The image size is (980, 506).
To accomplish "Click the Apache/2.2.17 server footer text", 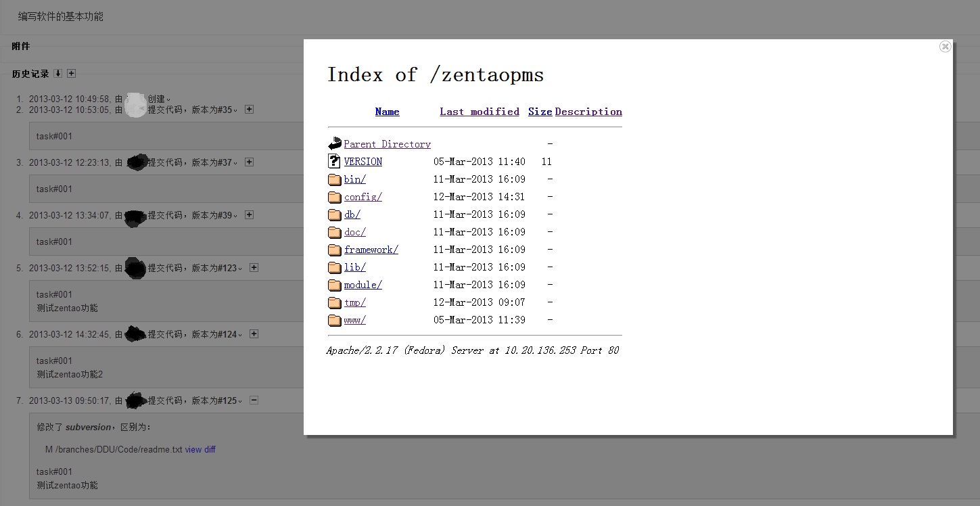I will pyautogui.click(x=473, y=350).
